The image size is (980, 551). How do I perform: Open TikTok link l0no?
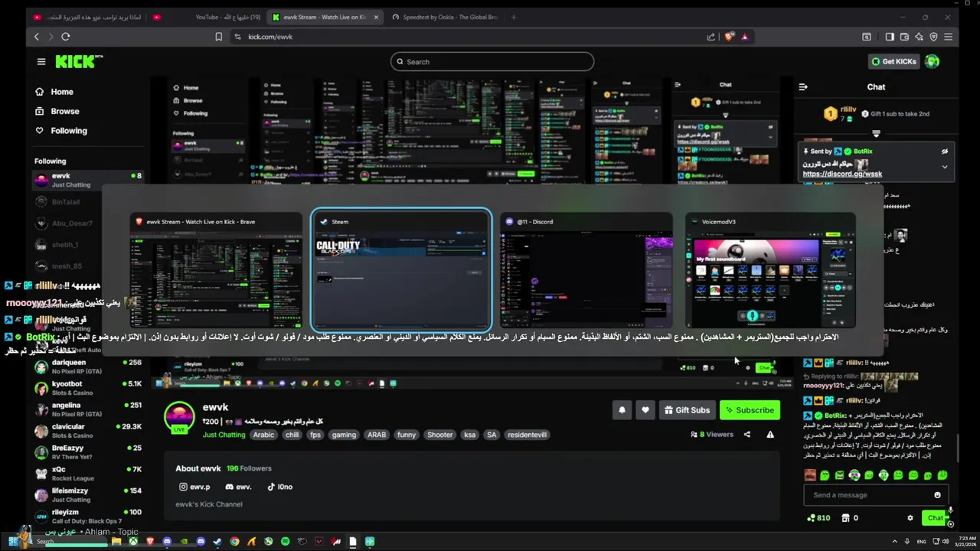pyautogui.click(x=279, y=487)
